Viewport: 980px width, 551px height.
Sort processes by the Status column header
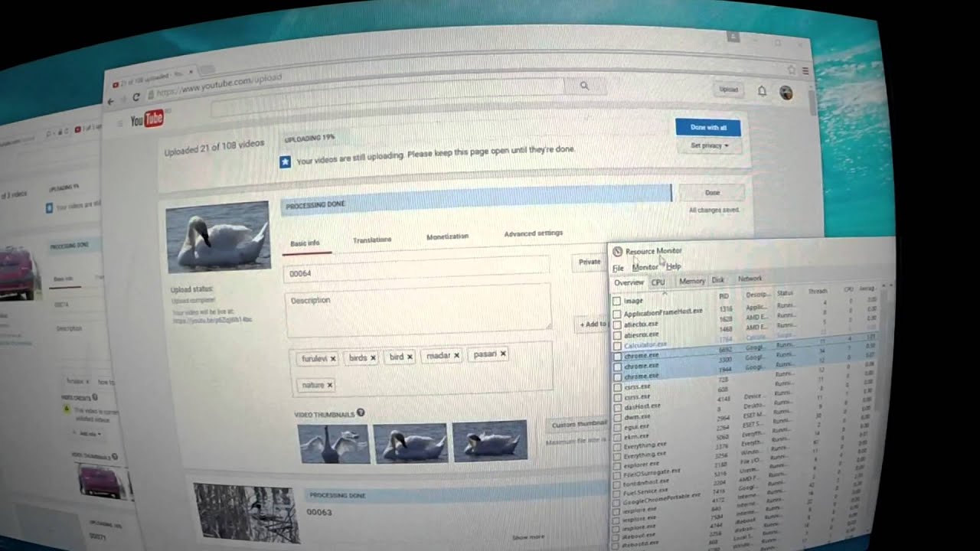click(x=786, y=292)
